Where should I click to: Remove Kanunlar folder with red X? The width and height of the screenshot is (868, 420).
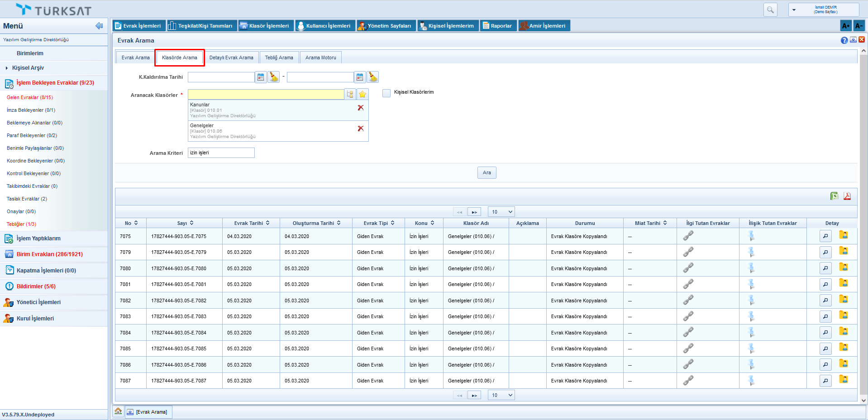tap(361, 108)
